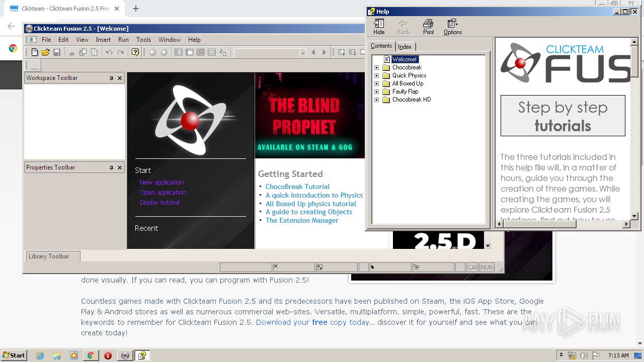Open the yellow Help contents icon in the toolbar
This screenshot has width=644, height=362.
point(135,52)
